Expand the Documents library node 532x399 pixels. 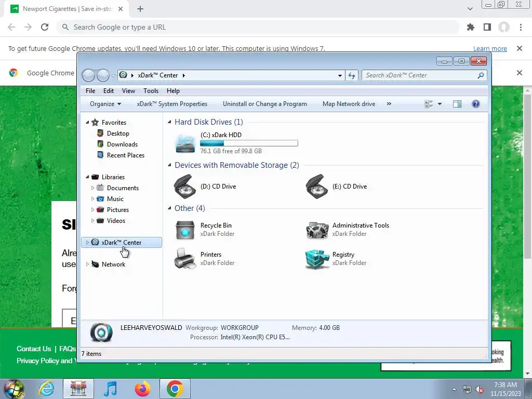coord(92,188)
